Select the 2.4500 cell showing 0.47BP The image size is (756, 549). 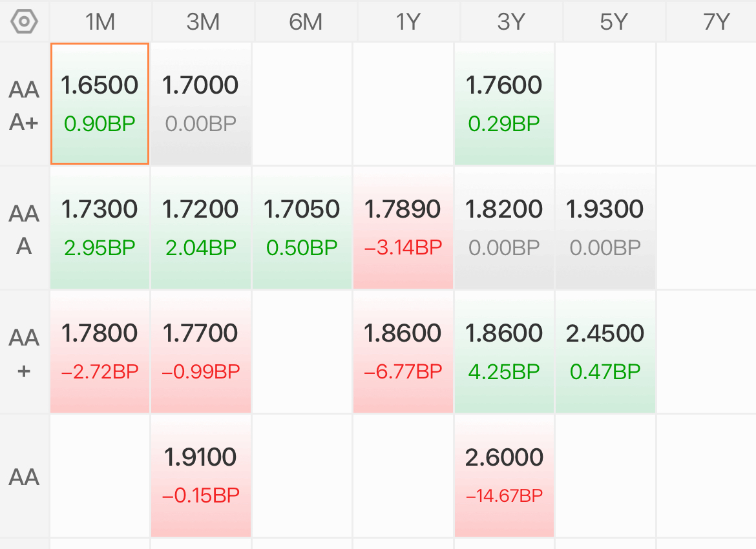point(605,352)
